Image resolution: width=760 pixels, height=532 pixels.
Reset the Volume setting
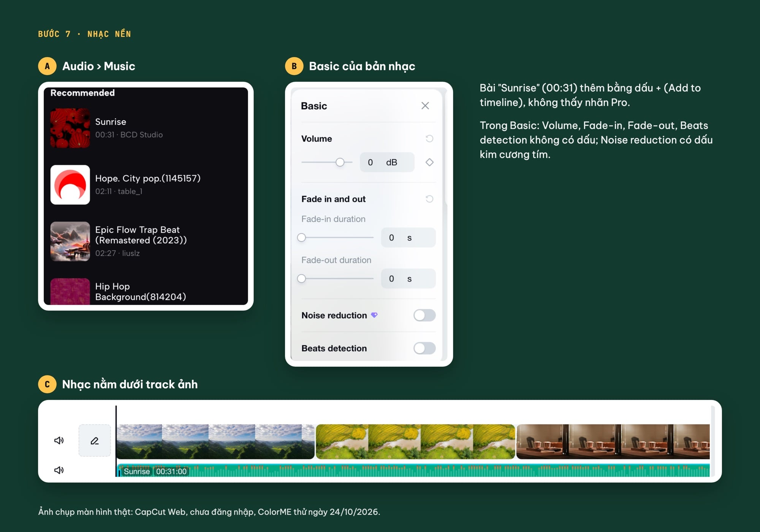click(x=429, y=139)
